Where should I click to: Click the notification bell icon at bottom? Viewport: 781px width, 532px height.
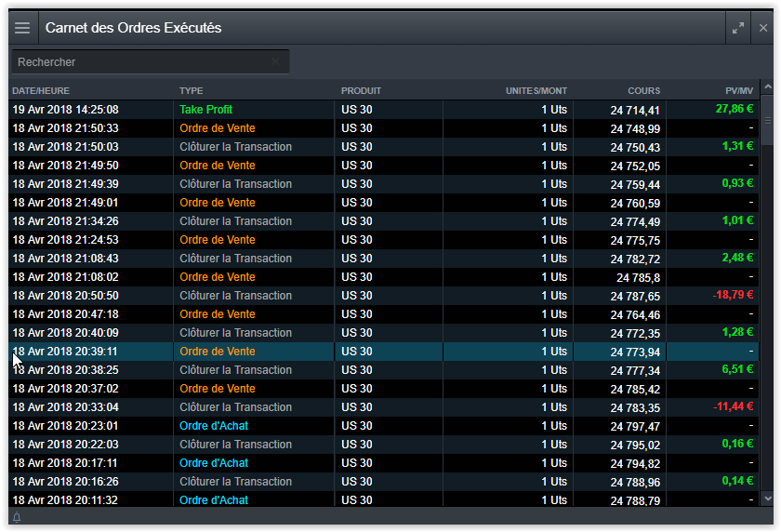tap(17, 517)
